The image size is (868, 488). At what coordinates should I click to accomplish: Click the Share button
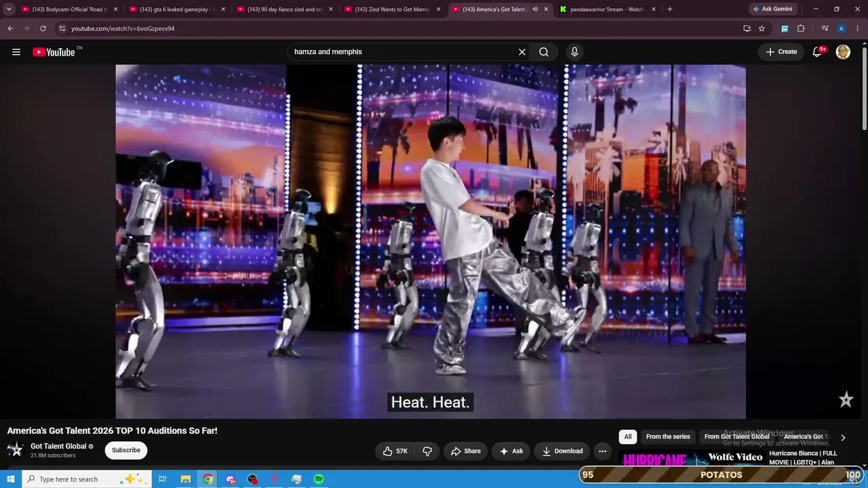(466, 451)
